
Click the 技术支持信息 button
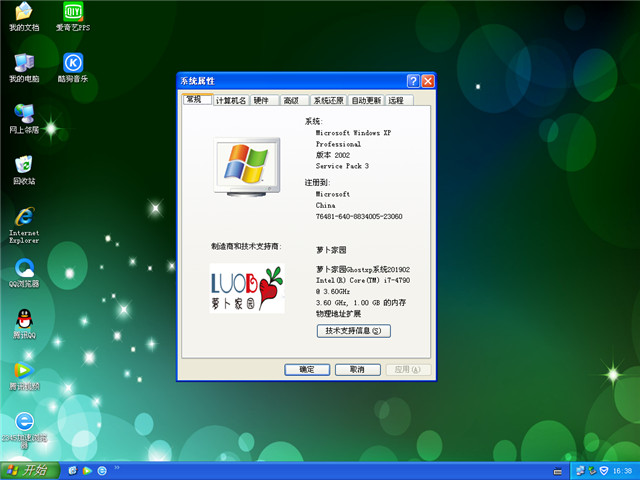point(353,331)
